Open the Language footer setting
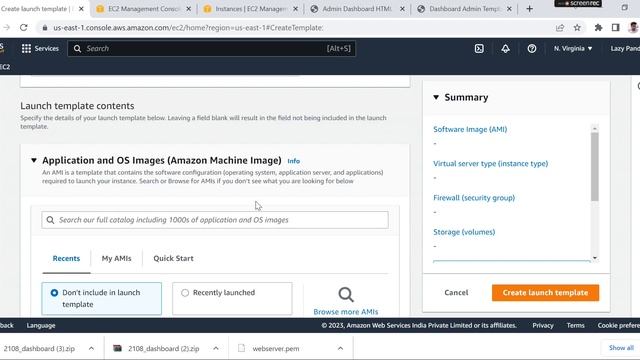The width and height of the screenshot is (640, 360). tap(41, 325)
